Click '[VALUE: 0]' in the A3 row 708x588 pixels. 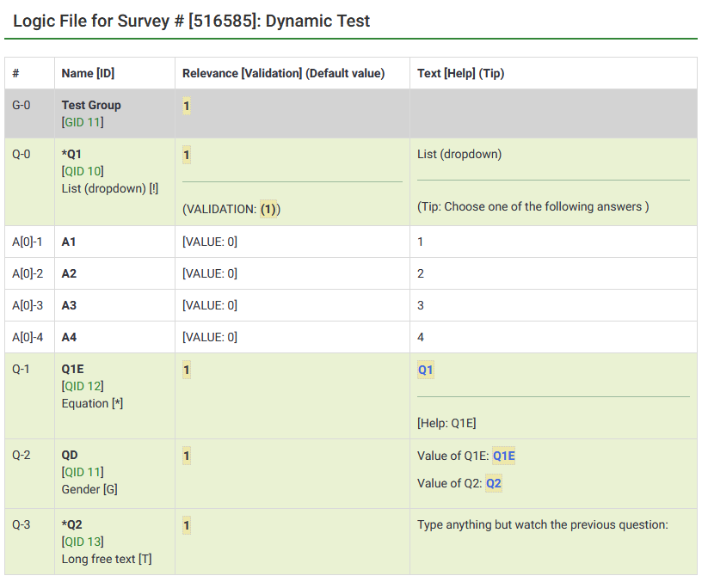[x=210, y=305]
